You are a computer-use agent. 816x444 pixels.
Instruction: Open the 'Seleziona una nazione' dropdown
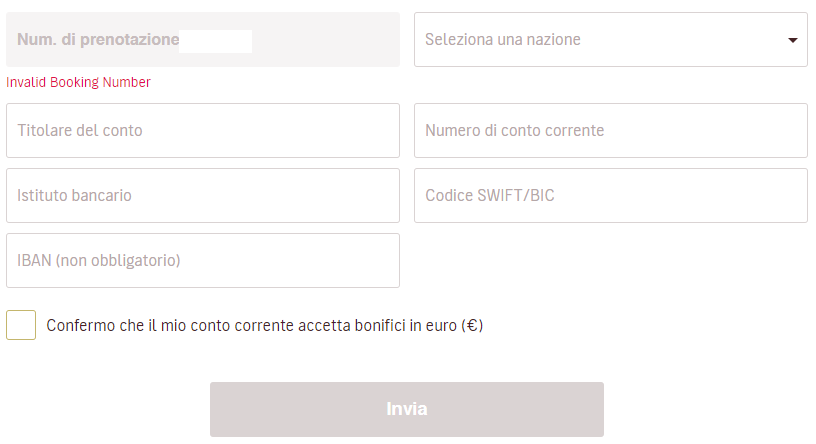pos(610,40)
